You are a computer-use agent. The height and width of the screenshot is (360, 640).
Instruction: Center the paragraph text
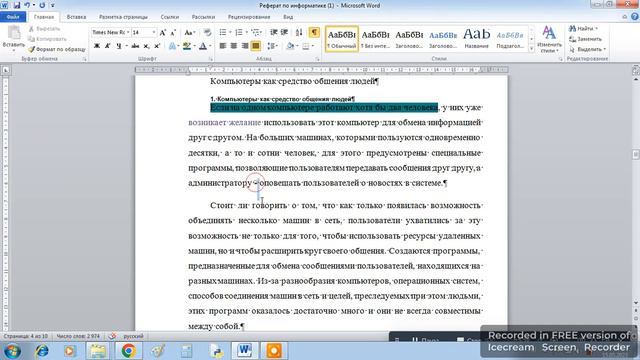pyautogui.click(x=233, y=46)
